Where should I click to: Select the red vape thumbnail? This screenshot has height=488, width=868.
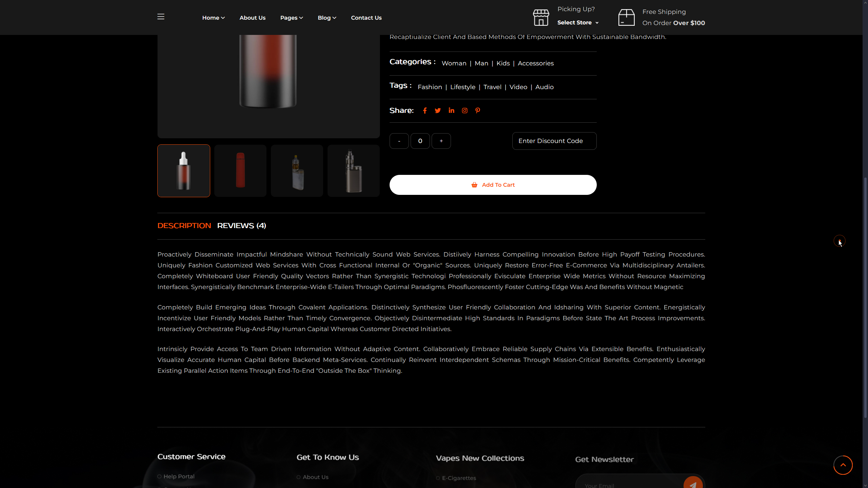click(x=240, y=171)
